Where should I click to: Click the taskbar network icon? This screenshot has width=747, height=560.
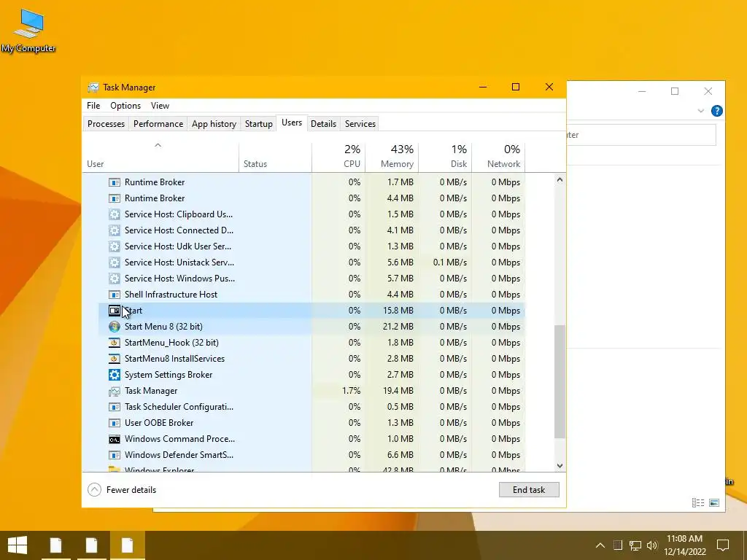click(635, 545)
